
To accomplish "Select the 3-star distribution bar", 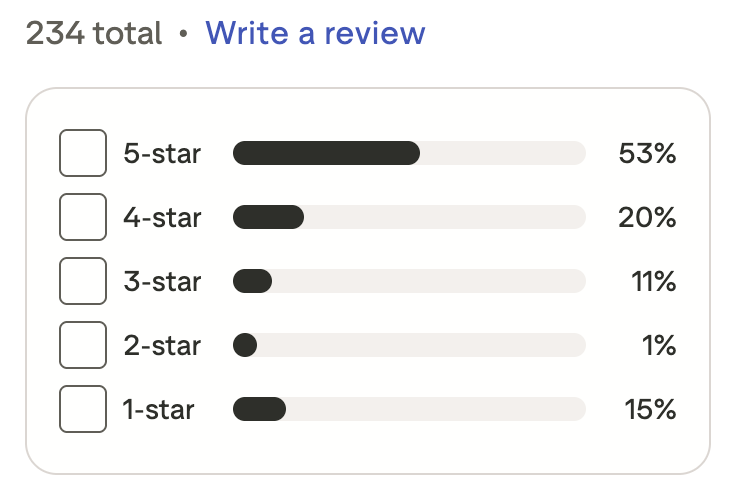I will (x=408, y=281).
